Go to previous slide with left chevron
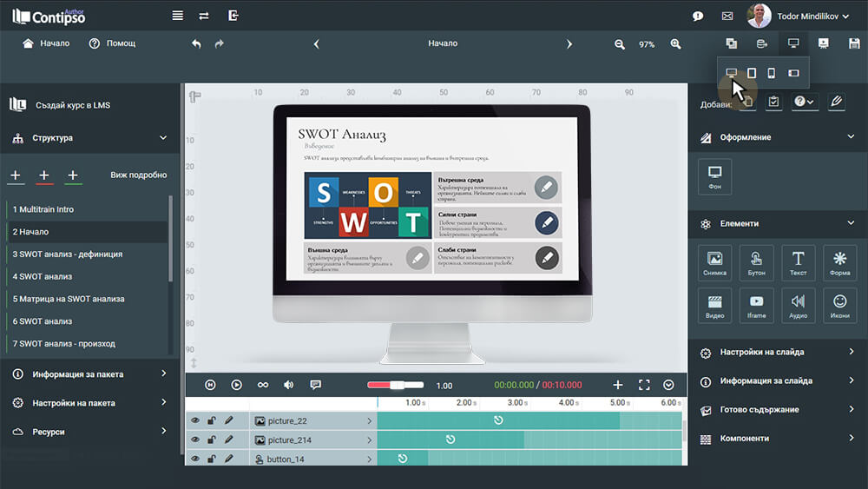Viewport: 868px width, 489px height. pyautogui.click(x=316, y=43)
